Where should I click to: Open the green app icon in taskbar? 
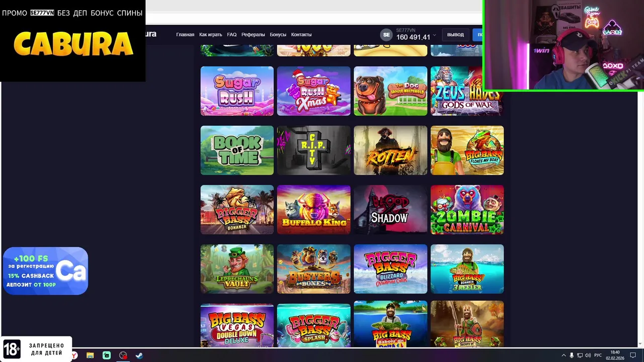pos(107,355)
